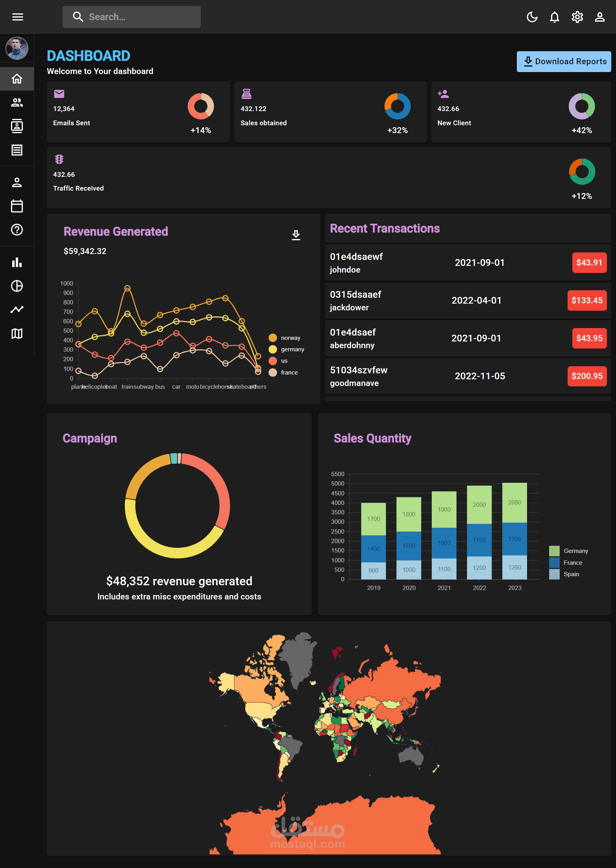This screenshot has height=868, width=616.
Task: Toggle dark mode moon icon
Action: coord(532,17)
